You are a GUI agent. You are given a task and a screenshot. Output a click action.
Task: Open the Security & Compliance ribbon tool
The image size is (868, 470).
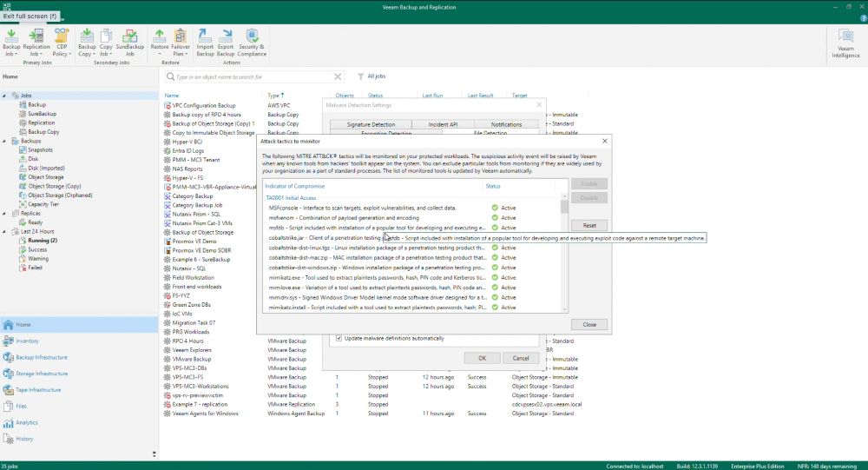252,43
